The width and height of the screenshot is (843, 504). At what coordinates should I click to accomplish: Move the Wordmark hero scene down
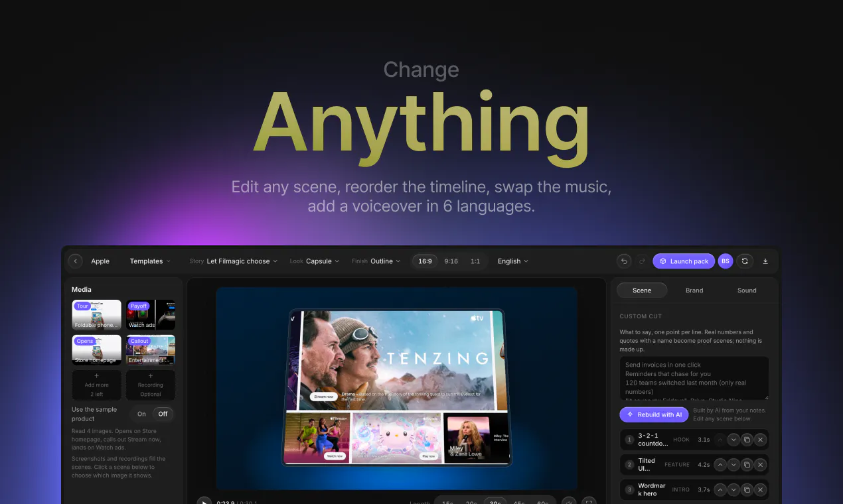(733, 490)
